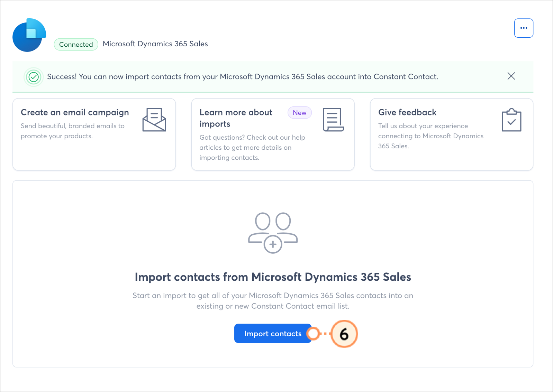Open the three-dot more options menu
This screenshot has width=553, height=392.
[x=523, y=28]
